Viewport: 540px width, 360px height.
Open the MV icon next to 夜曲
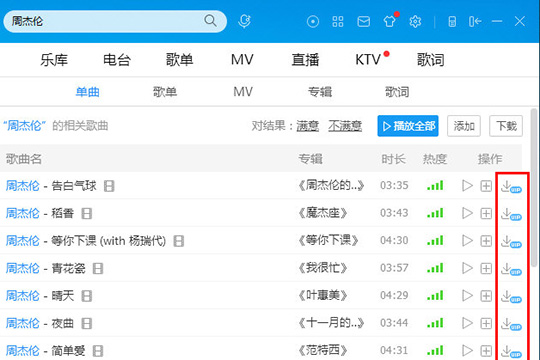click(86, 323)
